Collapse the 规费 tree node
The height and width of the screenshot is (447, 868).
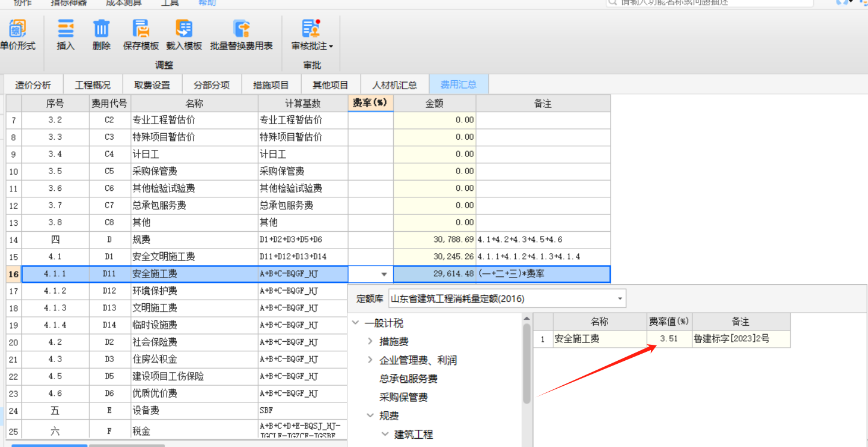click(x=370, y=415)
